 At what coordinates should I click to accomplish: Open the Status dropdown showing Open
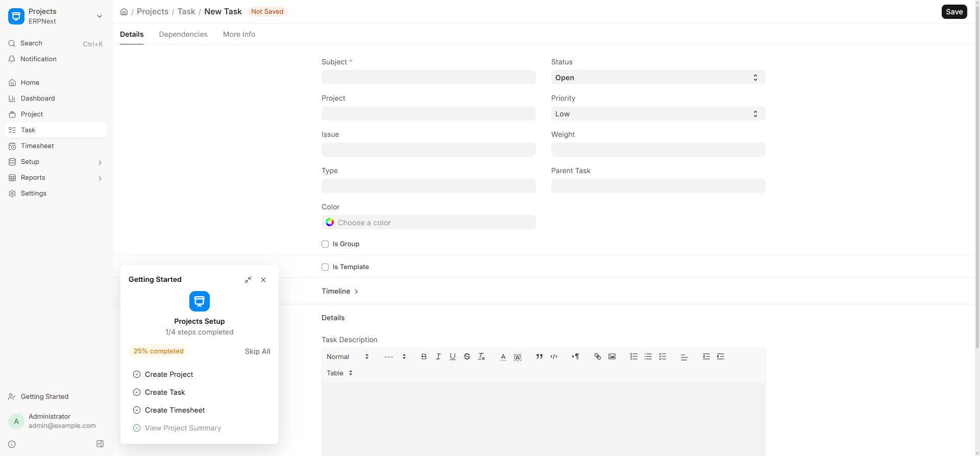658,78
